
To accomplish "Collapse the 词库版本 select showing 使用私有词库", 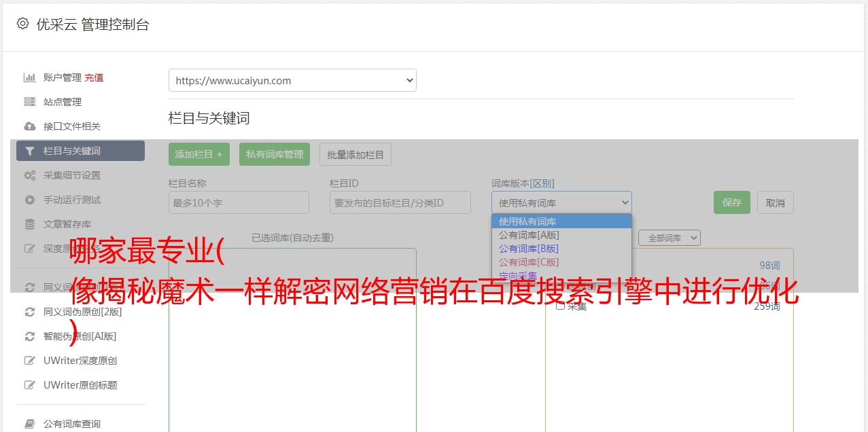I will pos(561,202).
